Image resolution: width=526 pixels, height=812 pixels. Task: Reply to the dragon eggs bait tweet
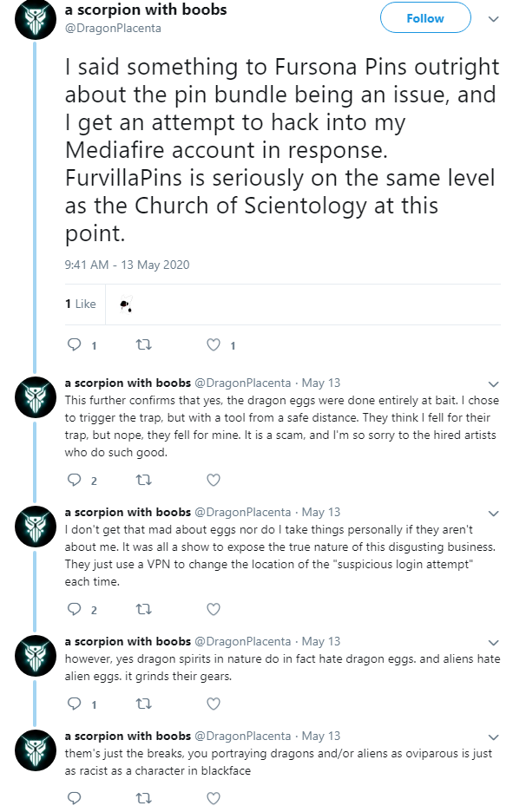click(75, 480)
